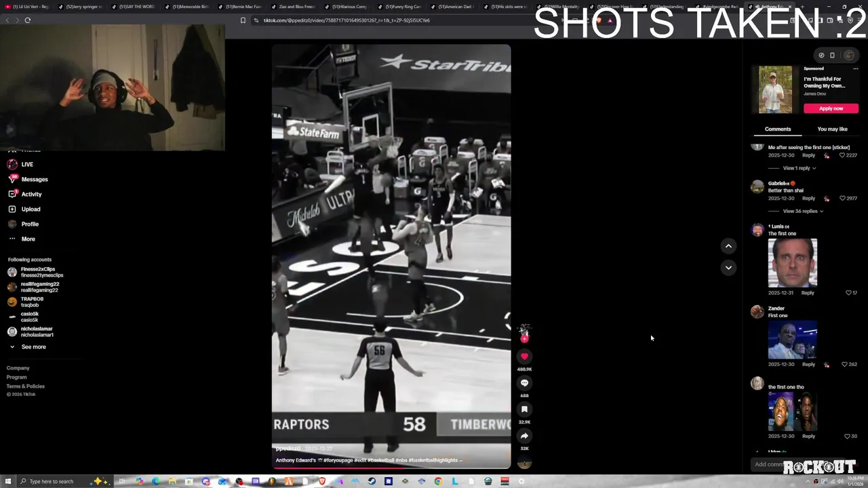Expand 'See more' following accounts

(x=33, y=347)
